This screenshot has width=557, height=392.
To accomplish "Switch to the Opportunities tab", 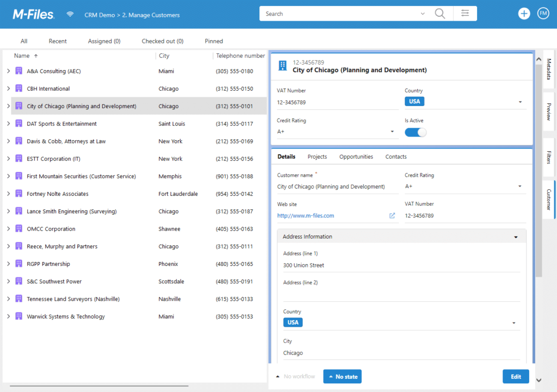I will 356,157.
